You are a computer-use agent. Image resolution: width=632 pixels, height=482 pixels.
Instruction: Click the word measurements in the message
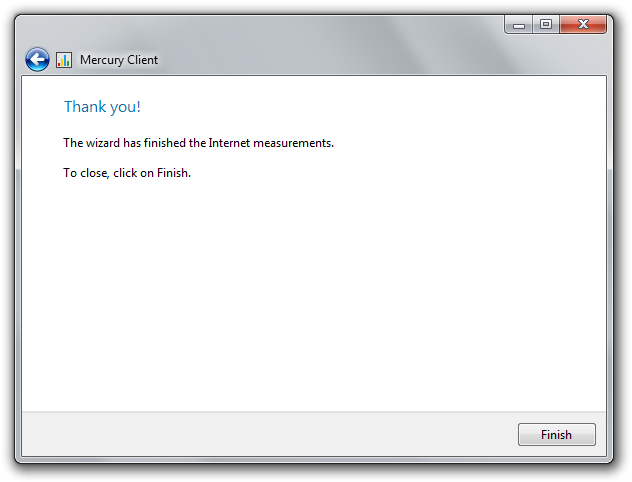click(x=293, y=143)
